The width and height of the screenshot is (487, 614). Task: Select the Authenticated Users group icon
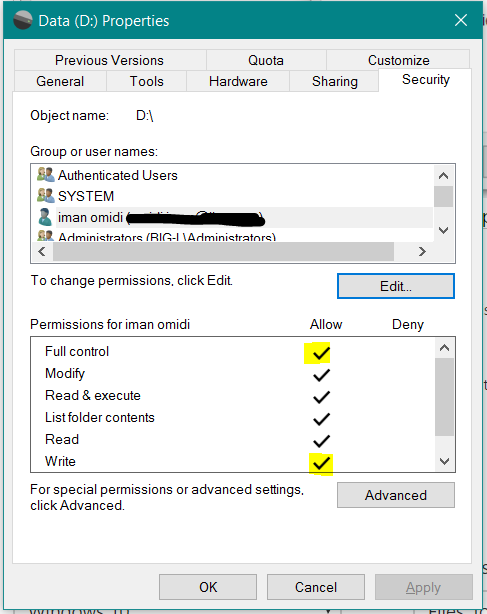[45, 175]
